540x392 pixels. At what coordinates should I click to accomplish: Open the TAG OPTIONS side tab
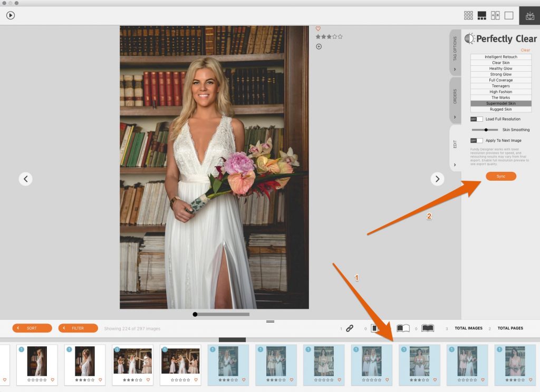pos(455,52)
